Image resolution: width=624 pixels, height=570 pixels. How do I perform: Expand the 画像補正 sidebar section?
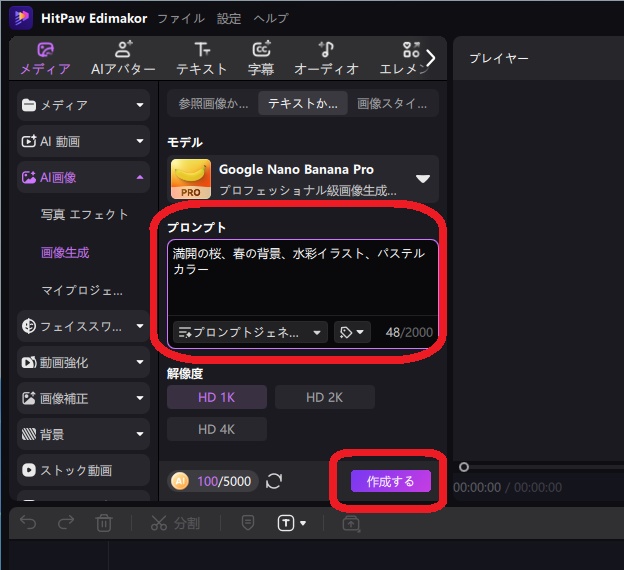pos(83,398)
